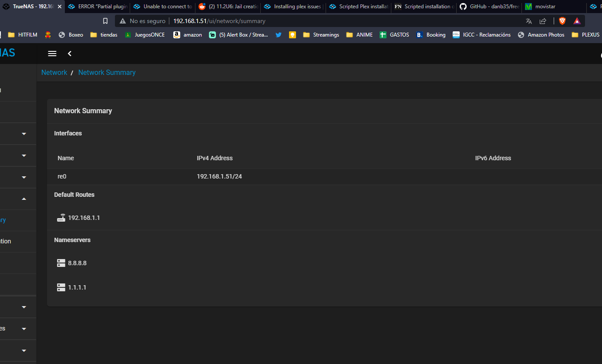
Task: Click the Default Routes section heading
Action: click(74, 195)
